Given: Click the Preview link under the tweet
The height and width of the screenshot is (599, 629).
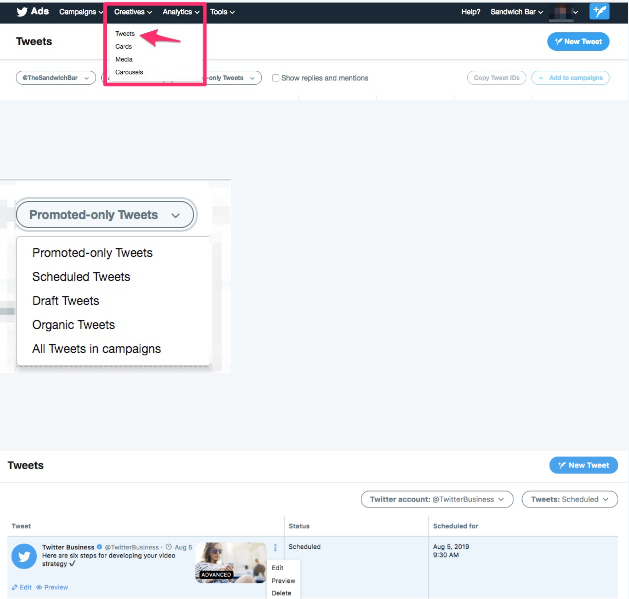Looking at the screenshot, I should (52, 587).
